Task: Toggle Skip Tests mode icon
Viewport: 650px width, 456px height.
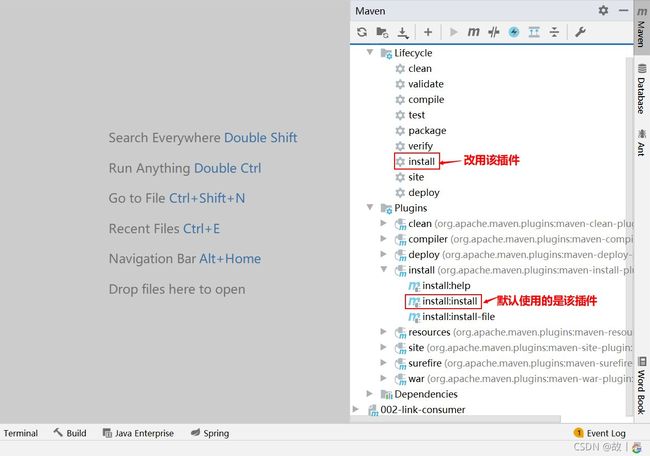Action: click(x=493, y=32)
